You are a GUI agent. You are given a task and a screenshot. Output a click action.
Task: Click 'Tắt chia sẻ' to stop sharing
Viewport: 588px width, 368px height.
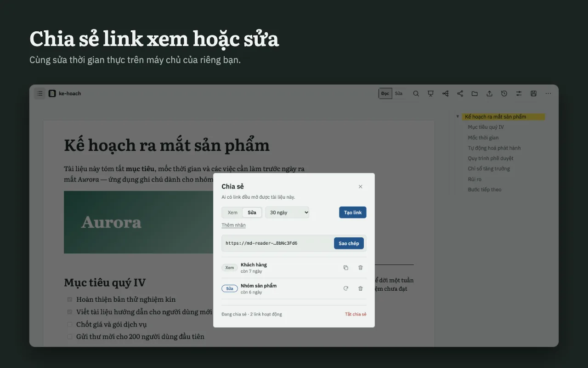(356, 314)
